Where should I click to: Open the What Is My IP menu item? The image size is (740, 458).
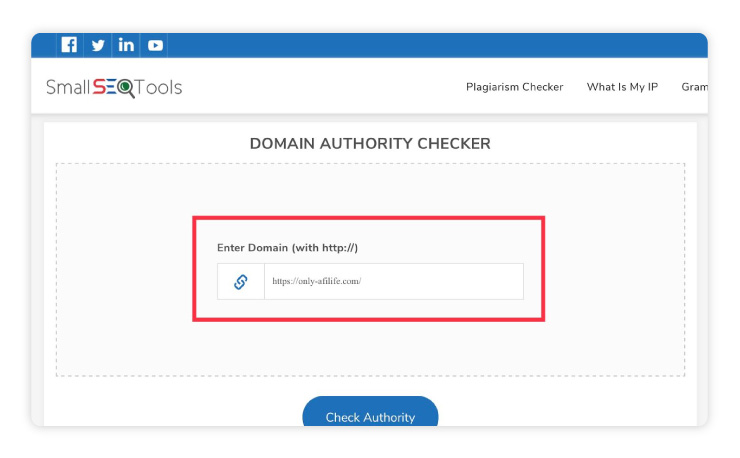(x=622, y=87)
